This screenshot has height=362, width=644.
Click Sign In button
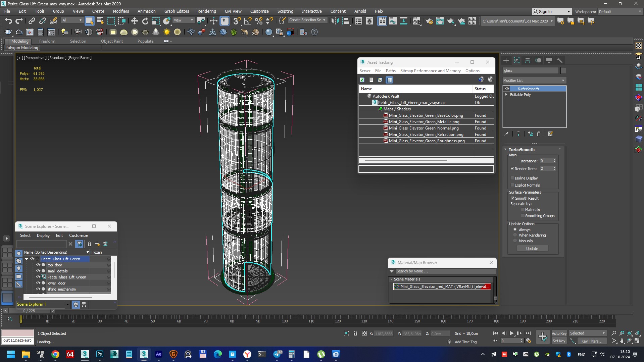pyautogui.click(x=551, y=11)
